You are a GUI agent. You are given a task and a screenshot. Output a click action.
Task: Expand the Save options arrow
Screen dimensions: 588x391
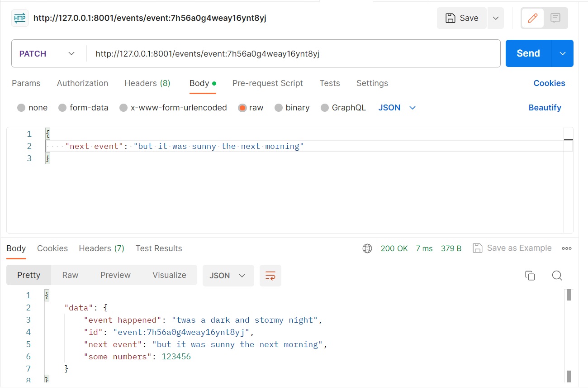pyautogui.click(x=495, y=18)
